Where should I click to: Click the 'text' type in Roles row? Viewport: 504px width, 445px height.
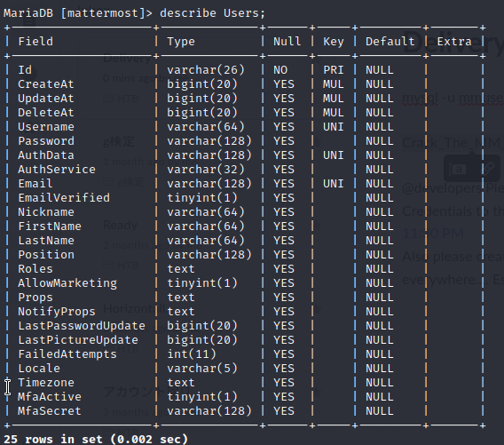point(181,268)
